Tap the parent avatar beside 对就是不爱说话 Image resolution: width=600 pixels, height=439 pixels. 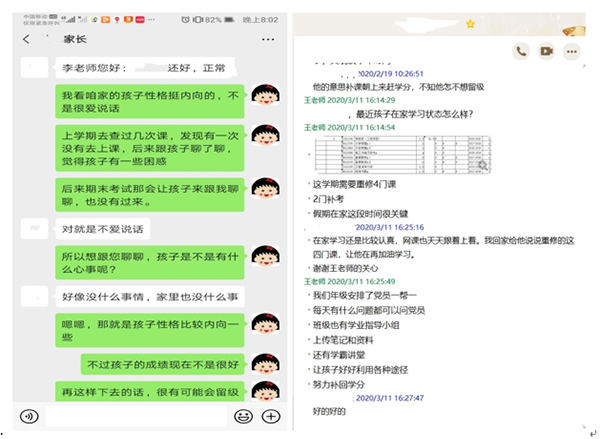coord(34,228)
